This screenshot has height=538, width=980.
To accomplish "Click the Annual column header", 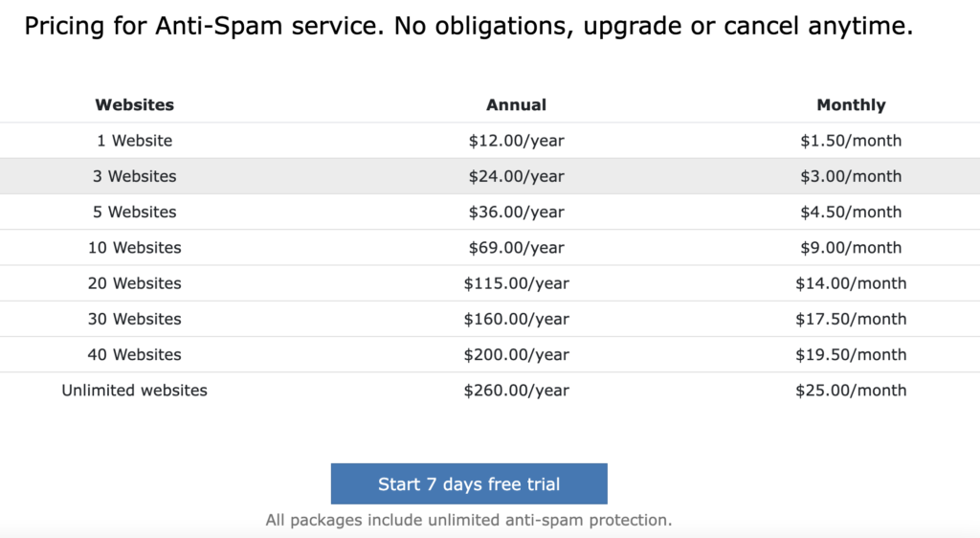I will tap(516, 105).
